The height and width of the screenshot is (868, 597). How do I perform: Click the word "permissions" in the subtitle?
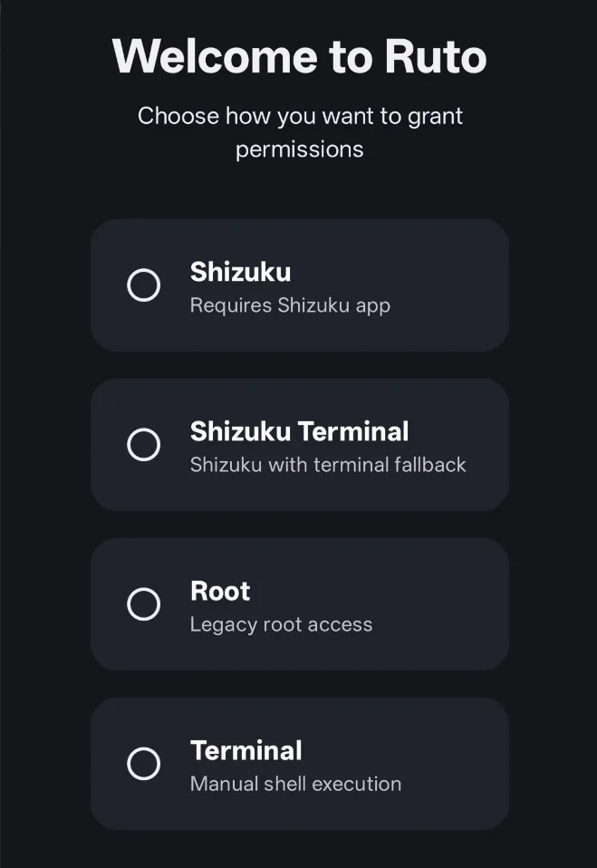tap(300, 149)
